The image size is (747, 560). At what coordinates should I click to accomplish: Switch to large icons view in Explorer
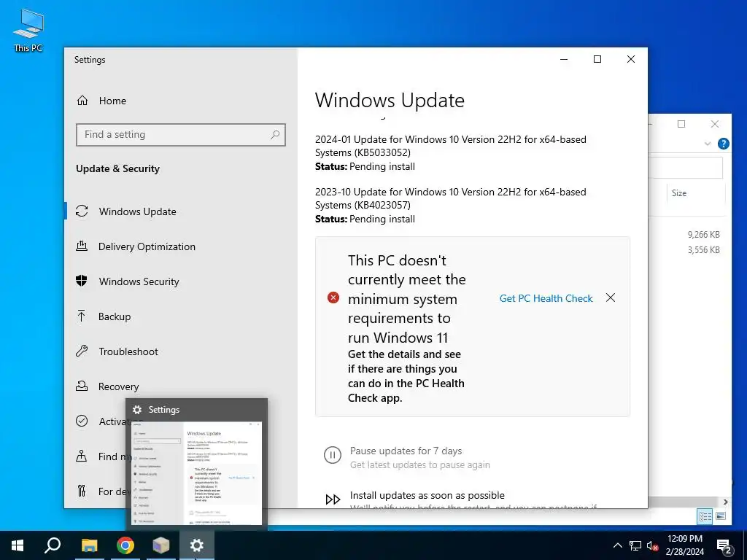[721, 516]
